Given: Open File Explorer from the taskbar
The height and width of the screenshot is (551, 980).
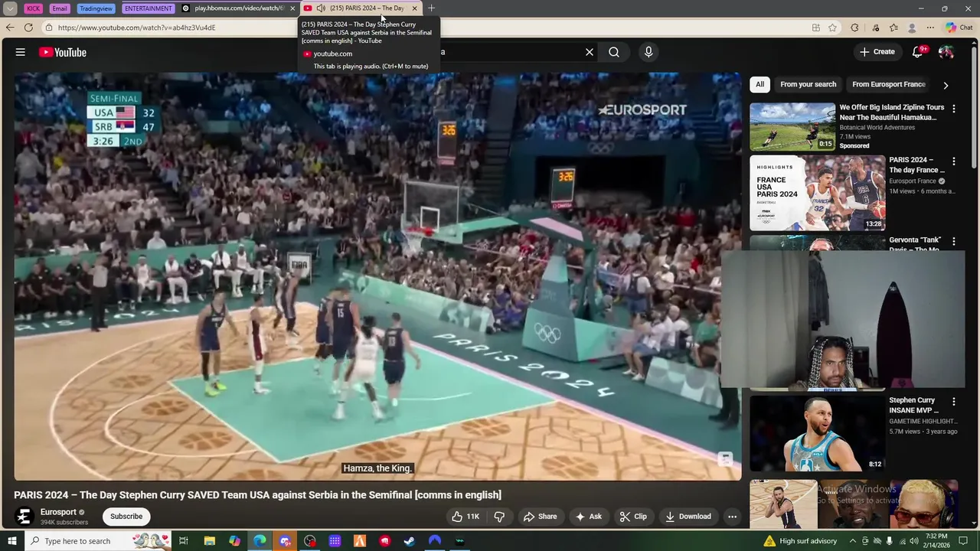Looking at the screenshot, I should 209,541.
